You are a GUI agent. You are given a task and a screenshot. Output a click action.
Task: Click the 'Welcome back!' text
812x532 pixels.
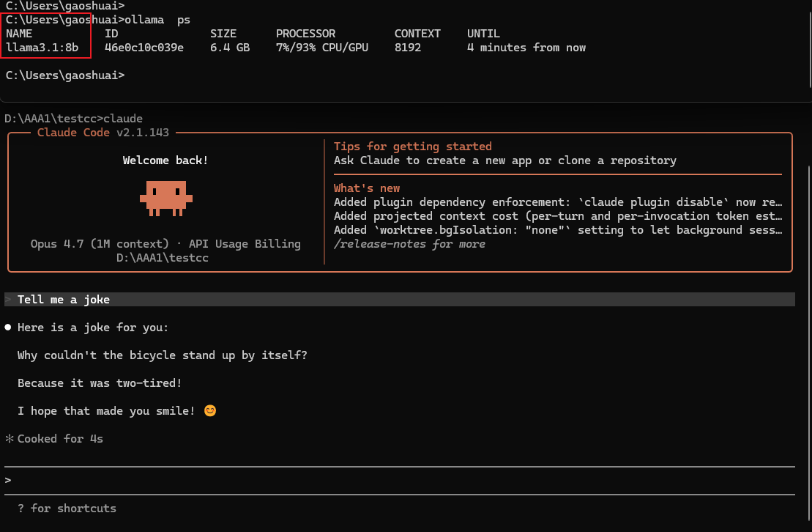pyautogui.click(x=165, y=160)
